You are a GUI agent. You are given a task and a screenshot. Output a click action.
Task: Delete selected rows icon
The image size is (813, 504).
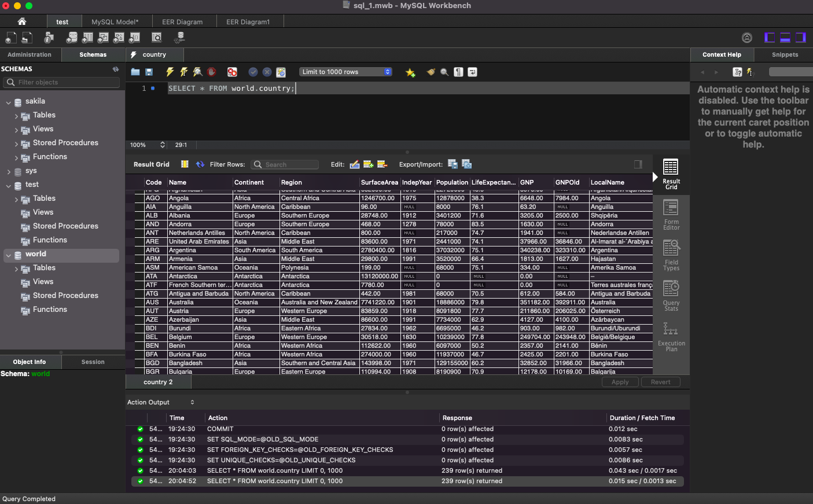coord(382,164)
